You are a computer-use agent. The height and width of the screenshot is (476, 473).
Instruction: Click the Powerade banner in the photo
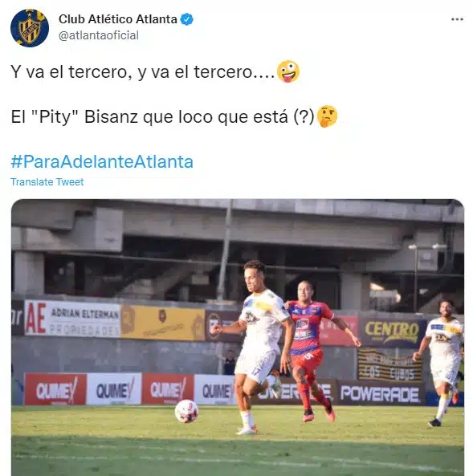[380, 394]
